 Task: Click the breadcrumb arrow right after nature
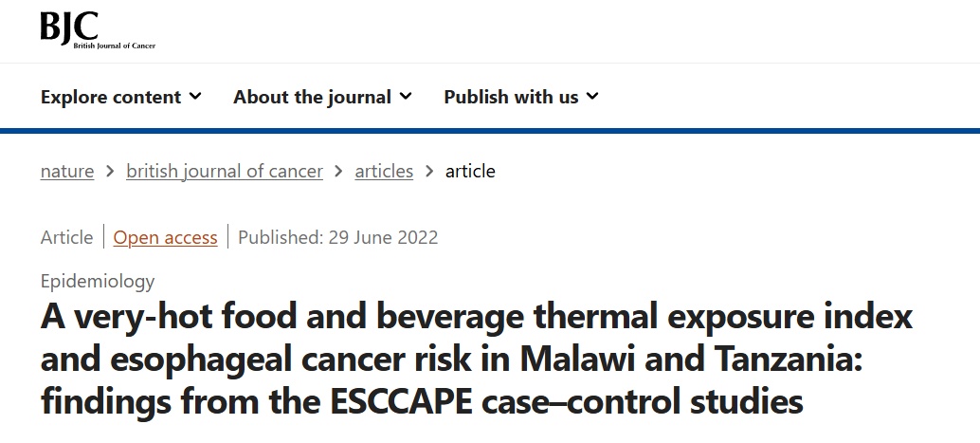click(x=110, y=172)
